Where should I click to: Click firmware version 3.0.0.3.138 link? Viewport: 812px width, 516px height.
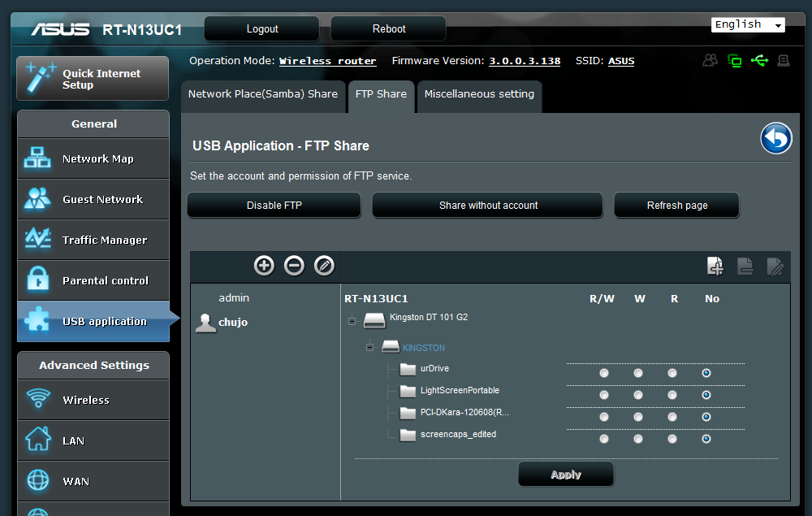point(525,61)
